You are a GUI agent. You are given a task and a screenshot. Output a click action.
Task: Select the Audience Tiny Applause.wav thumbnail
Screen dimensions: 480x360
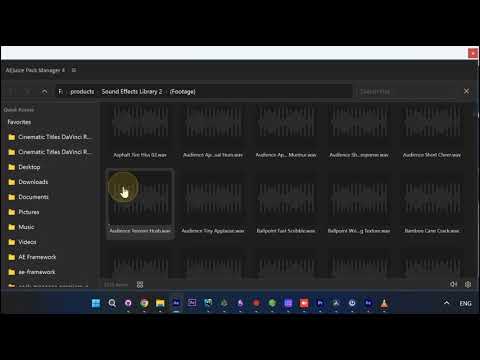point(213,204)
